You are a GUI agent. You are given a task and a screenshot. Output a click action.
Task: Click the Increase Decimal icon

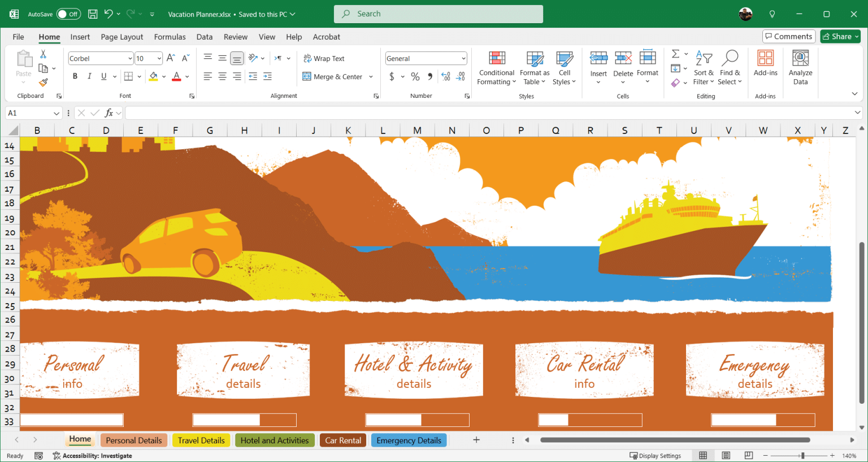[x=446, y=76]
